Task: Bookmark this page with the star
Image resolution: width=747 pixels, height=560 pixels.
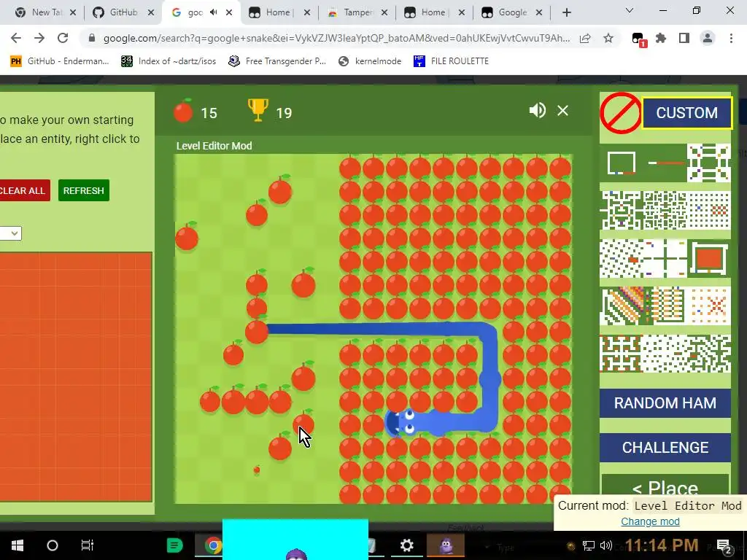Action: tap(608, 38)
